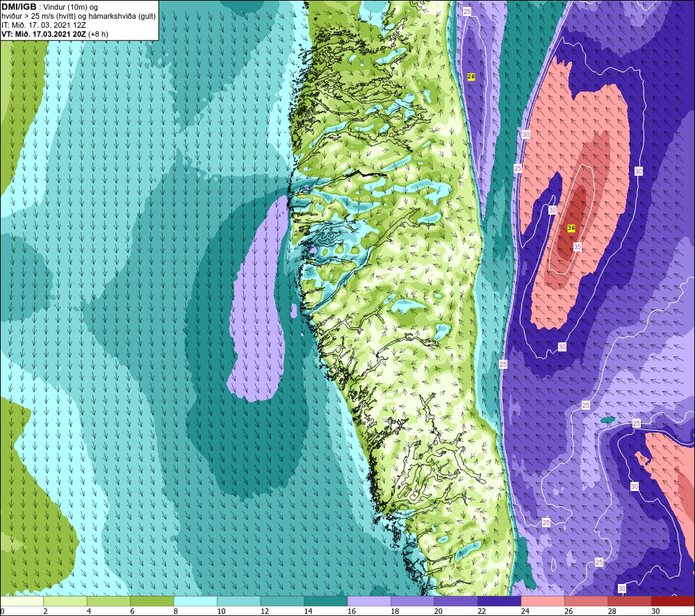
Task: Pick the 8–10 pale cyan legend swatch
Action: click(195, 601)
